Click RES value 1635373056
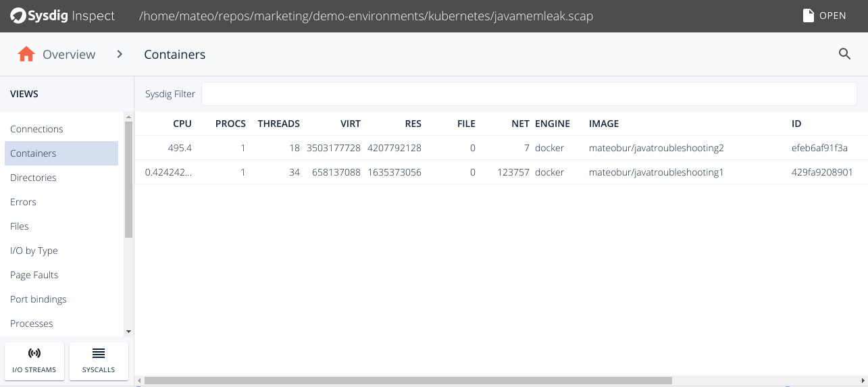Viewport: 868px width, 387px height. 394,172
